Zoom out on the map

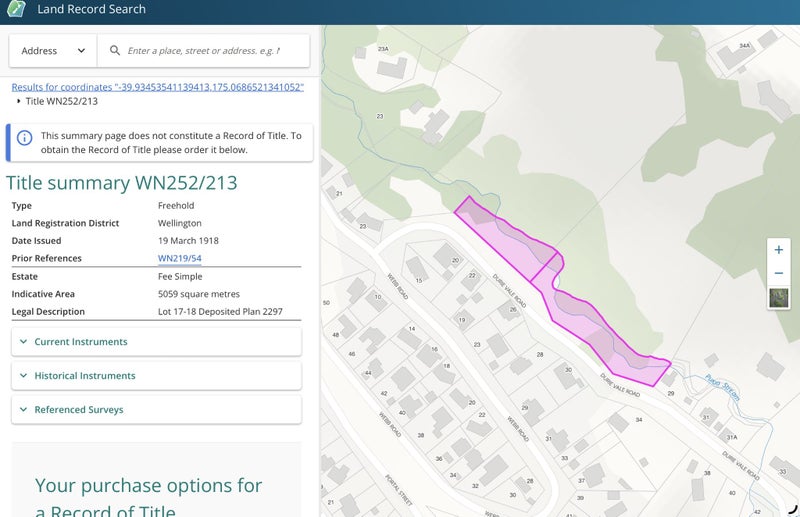coord(778,273)
